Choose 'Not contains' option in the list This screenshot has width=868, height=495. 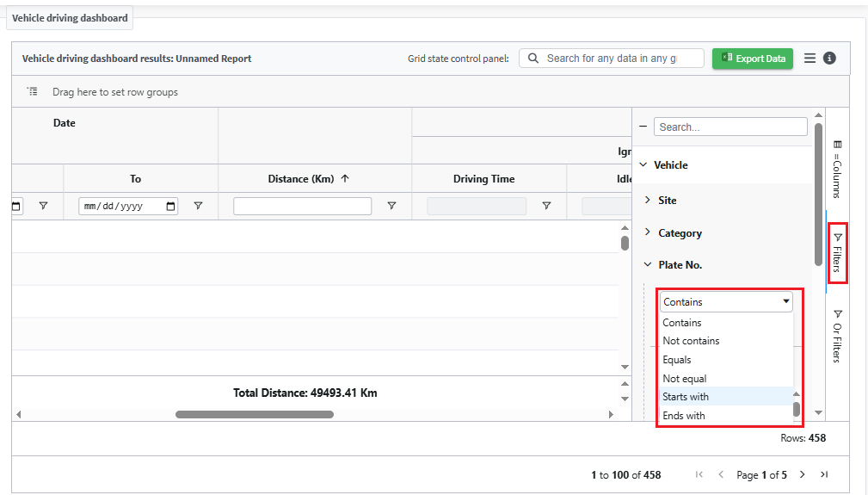click(x=691, y=341)
